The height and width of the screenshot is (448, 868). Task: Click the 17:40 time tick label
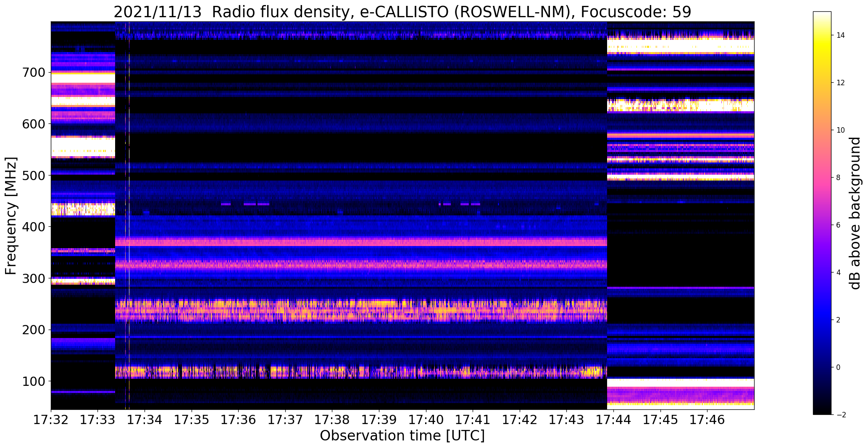coord(426,419)
